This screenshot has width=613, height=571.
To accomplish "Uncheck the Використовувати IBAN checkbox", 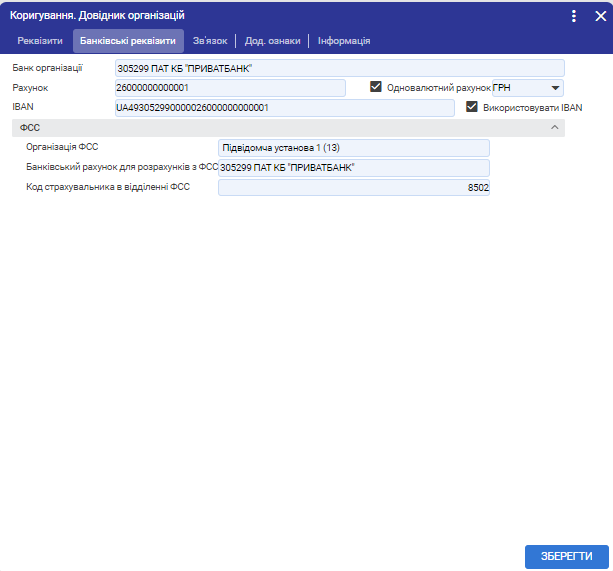I will (x=473, y=108).
